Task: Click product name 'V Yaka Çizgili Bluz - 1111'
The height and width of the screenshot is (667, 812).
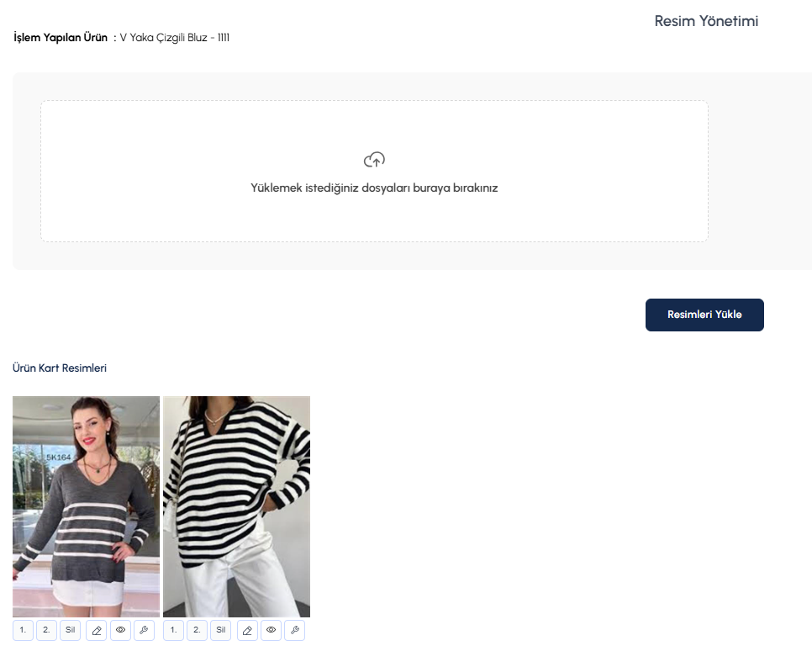Action: coord(175,38)
